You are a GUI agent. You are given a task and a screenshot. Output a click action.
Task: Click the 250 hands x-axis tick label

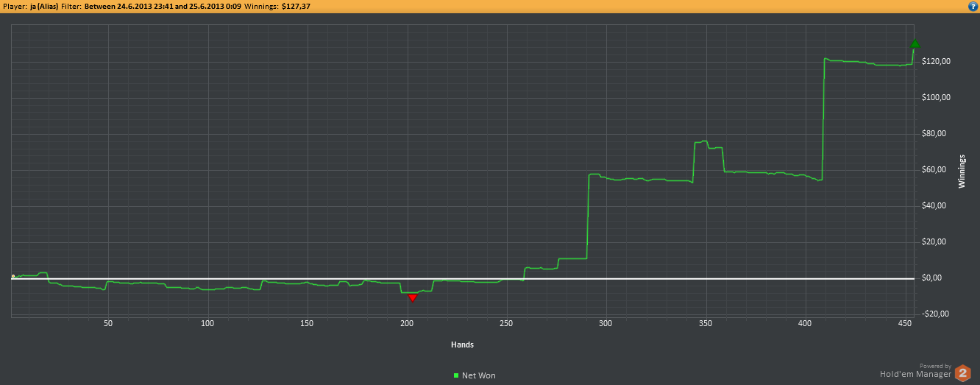[x=506, y=324]
